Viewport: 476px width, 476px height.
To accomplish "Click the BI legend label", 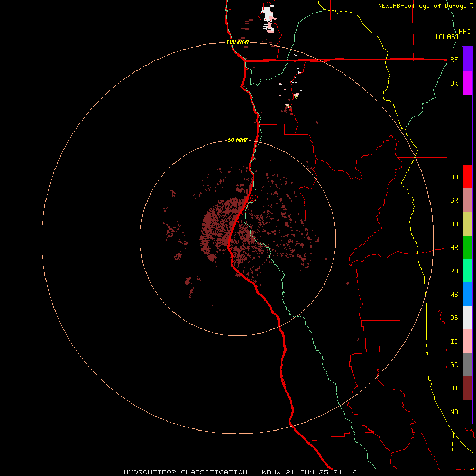I will (454, 388).
